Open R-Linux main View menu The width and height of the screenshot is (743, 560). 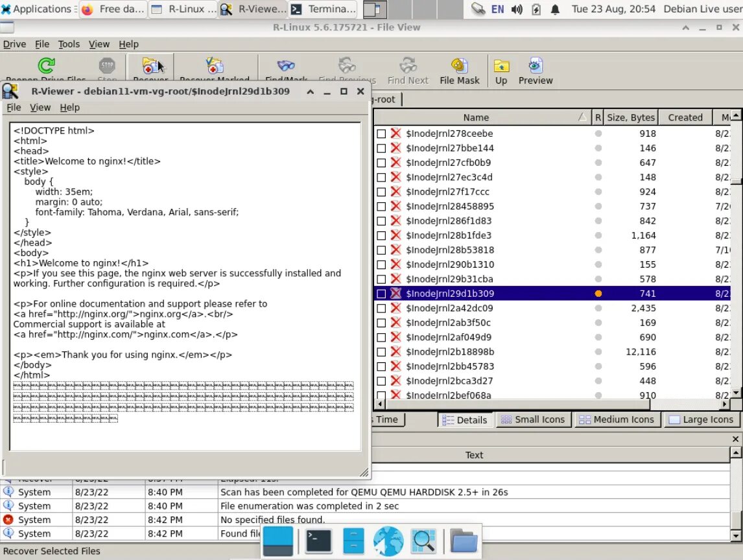[99, 44]
